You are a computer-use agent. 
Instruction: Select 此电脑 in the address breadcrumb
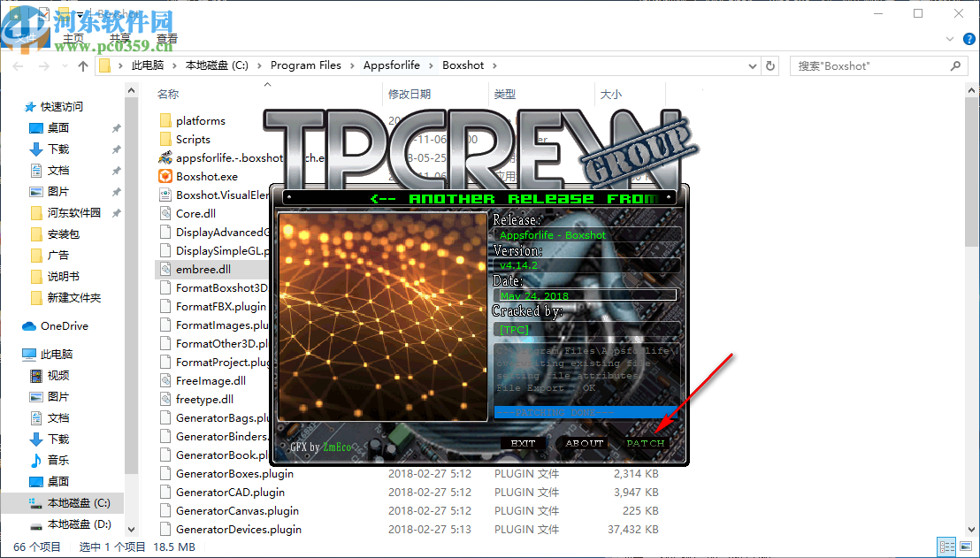(148, 65)
